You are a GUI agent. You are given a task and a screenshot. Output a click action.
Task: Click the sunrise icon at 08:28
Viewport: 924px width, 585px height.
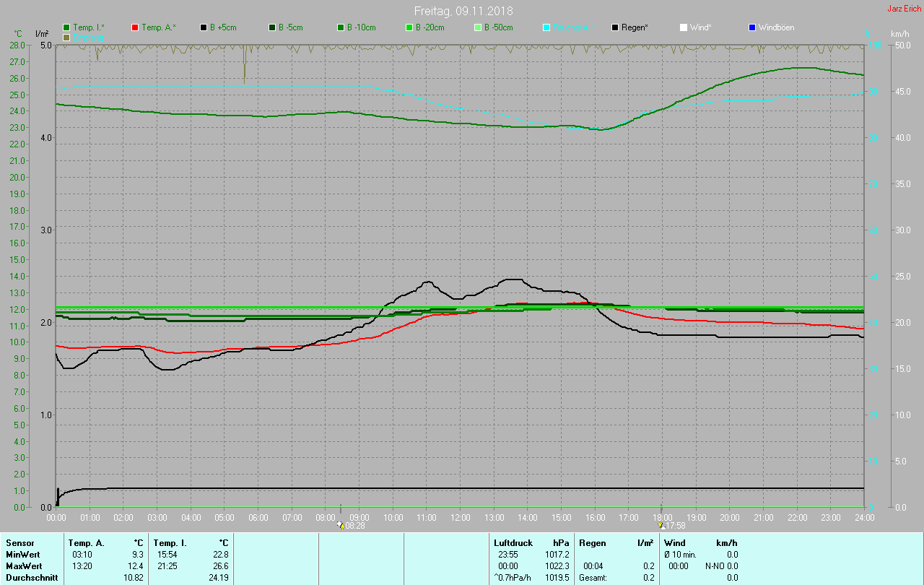(x=341, y=525)
